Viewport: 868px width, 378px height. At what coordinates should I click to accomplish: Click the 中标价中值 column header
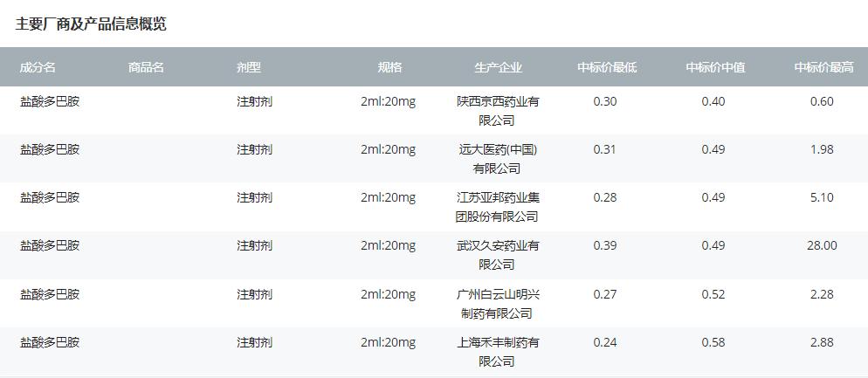tap(714, 67)
